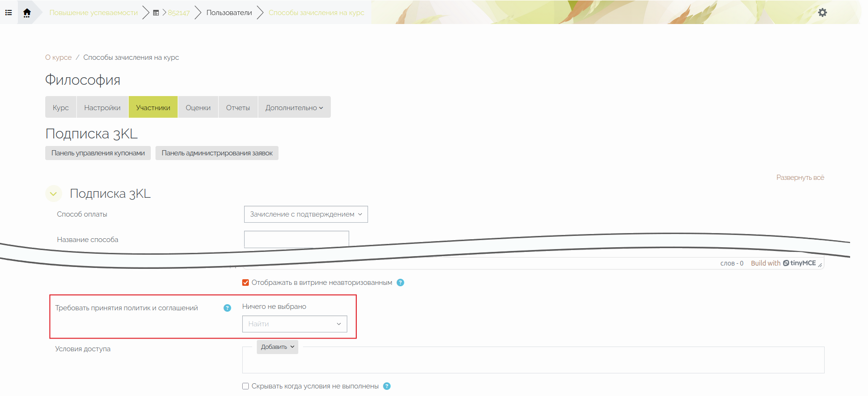This screenshot has height=396, width=868.
Task: Open the settings gear menu
Action: click(822, 13)
